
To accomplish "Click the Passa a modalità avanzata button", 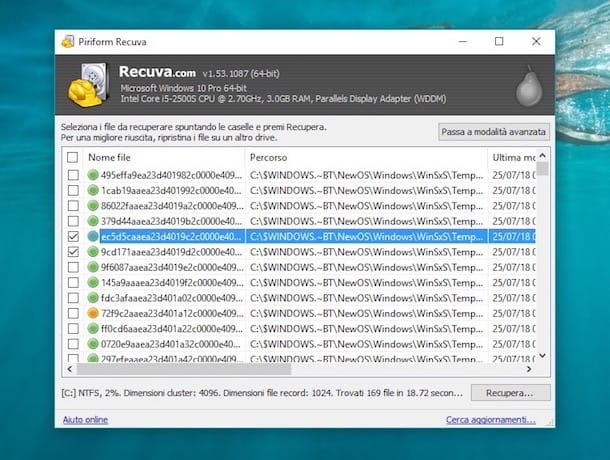I will (494, 132).
